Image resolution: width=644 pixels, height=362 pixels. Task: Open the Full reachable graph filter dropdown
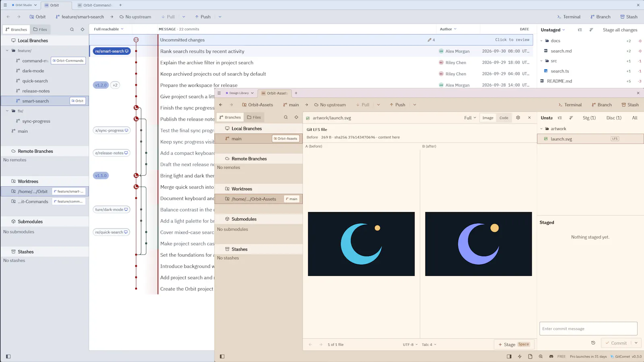tap(109, 29)
